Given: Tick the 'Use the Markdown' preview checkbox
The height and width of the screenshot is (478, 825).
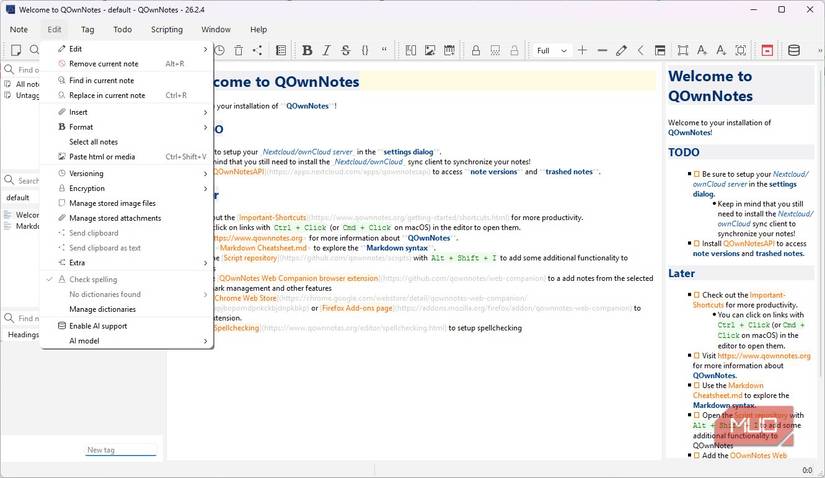Looking at the screenshot, I should tap(697, 385).
